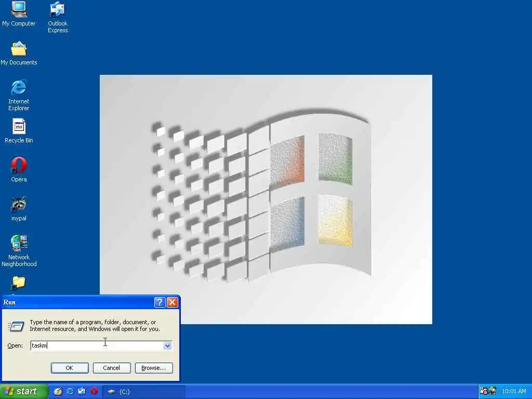Open the Start menu
This screenshot has width=532, height=399.
point(24,391)
